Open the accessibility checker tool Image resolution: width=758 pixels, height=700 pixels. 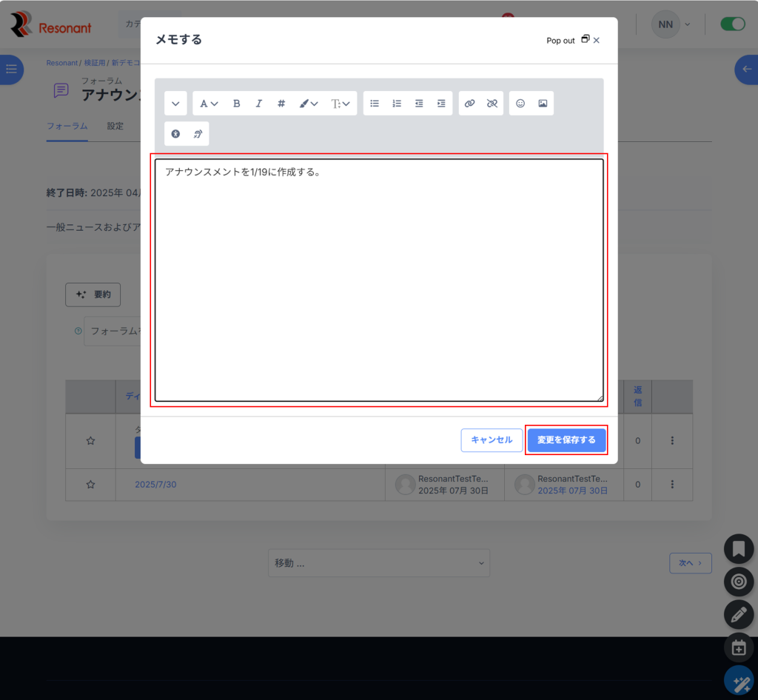point(175,134)
